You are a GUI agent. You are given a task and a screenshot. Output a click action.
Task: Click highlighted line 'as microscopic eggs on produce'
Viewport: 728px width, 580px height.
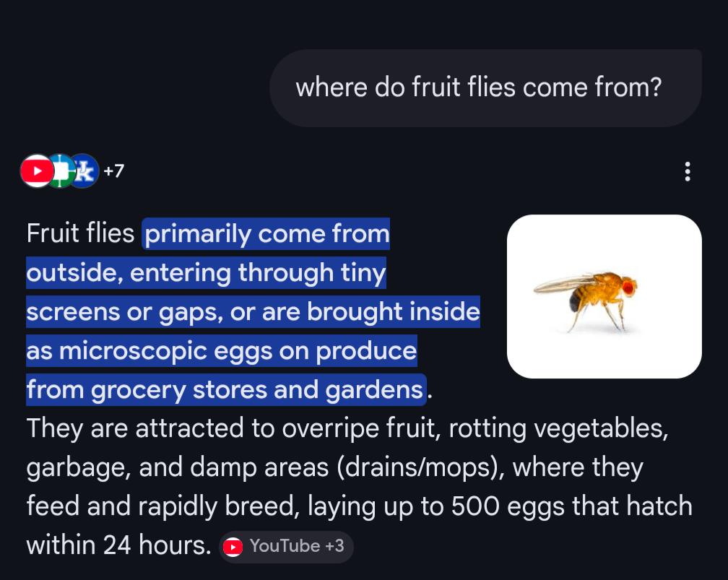pyautogui.click(x=222, y=351)
